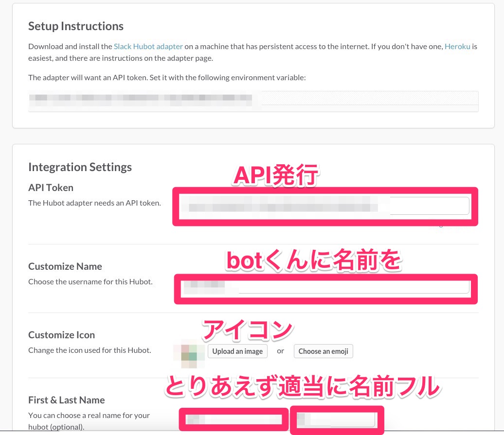
Task: Click the environment variable code box
Action: pos(253,101)
